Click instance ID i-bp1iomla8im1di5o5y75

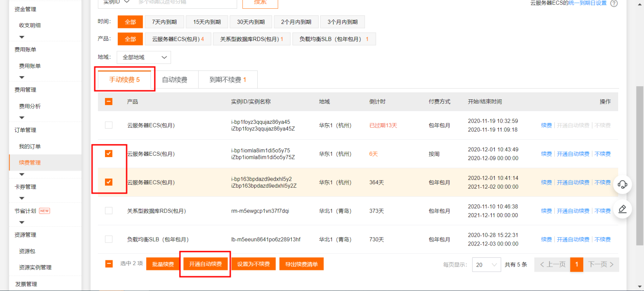(x=261, y=151)
